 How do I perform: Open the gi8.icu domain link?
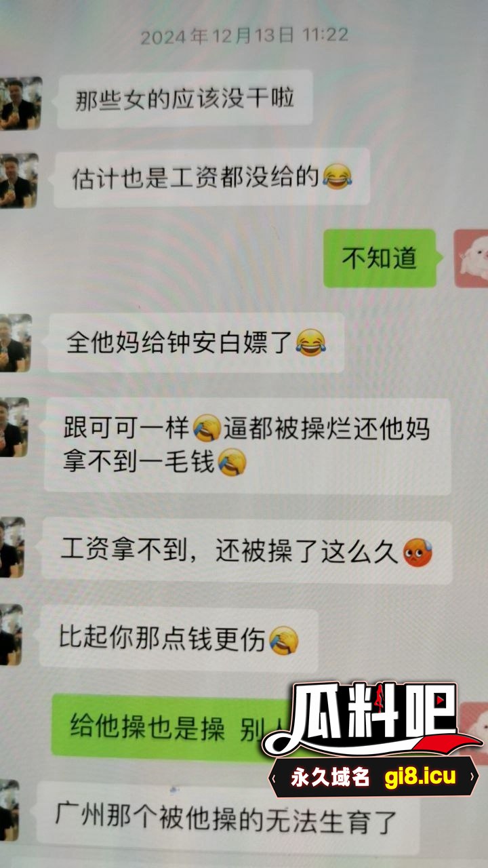point(420,777)
